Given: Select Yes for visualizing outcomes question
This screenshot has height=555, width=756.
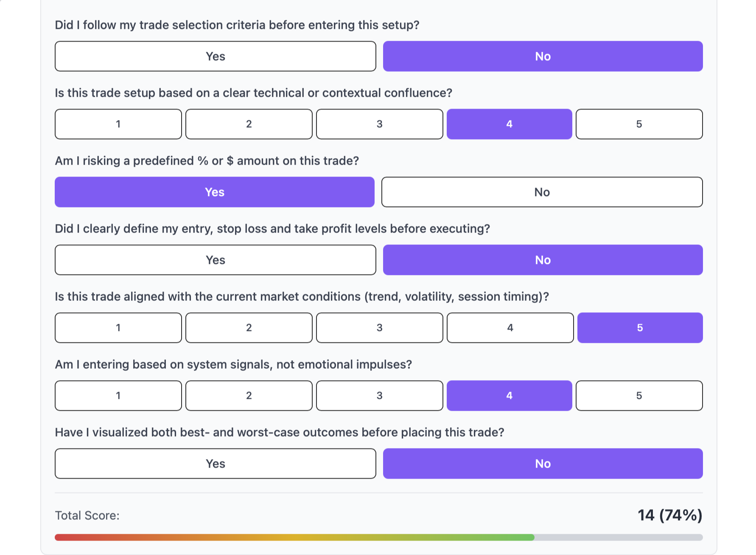Looking at the screenshot, I should (x=215, y=463).
